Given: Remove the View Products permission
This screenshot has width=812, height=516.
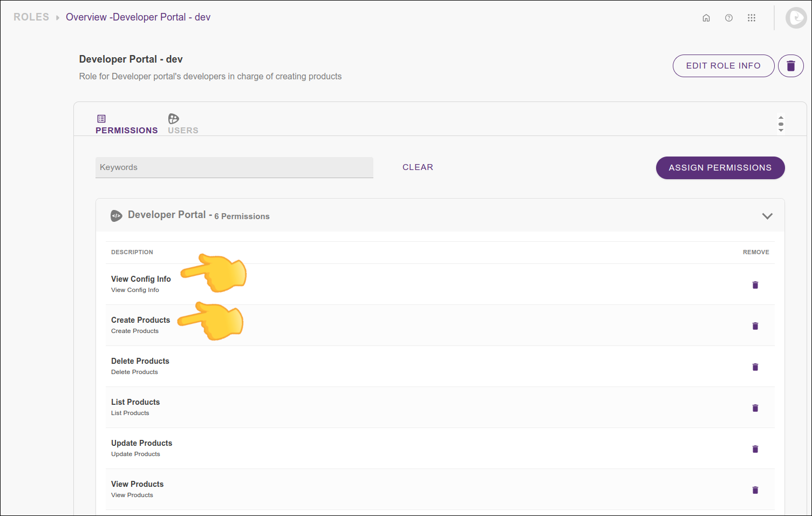Looking at the screenshot, I should point(755,490).
